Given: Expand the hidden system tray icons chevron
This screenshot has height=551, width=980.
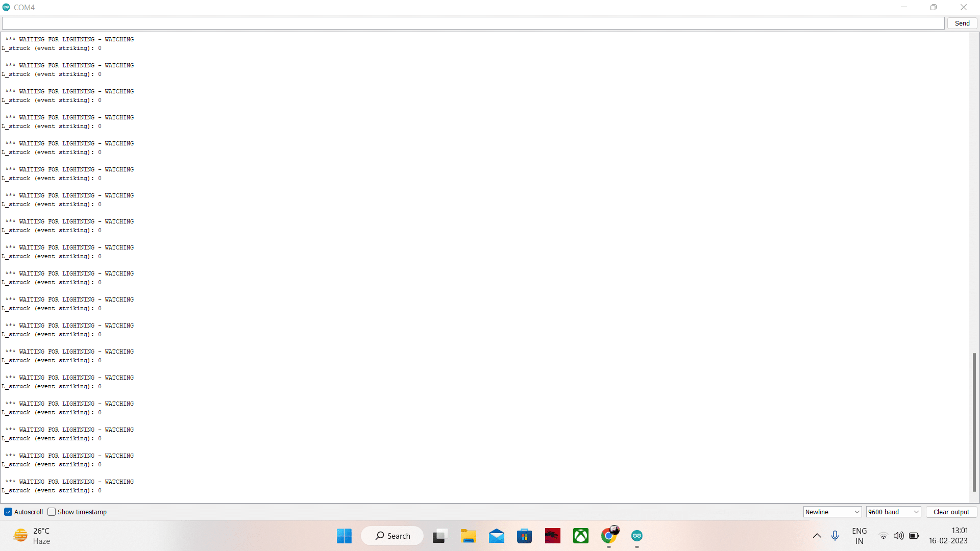Looking at the screenshot, I should coord(817,536).
